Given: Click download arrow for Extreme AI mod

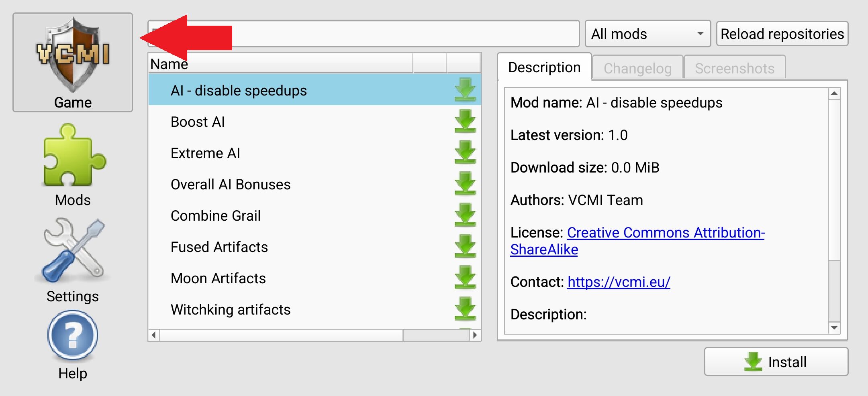Looking at the screenshot, I should pyautogui.click(x=465, y=153).
